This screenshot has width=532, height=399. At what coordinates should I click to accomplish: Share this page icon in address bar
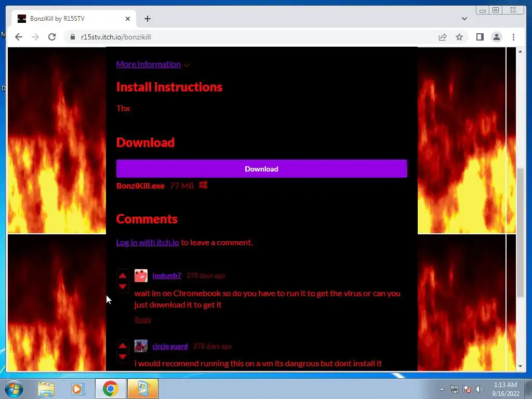tap(443, 37)
